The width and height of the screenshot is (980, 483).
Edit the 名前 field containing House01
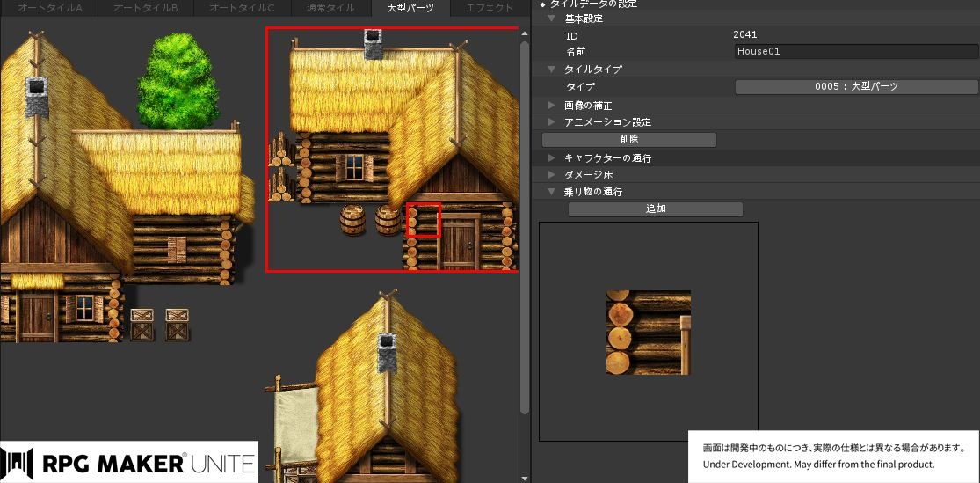pyautogui.click(x=856, y=51)
